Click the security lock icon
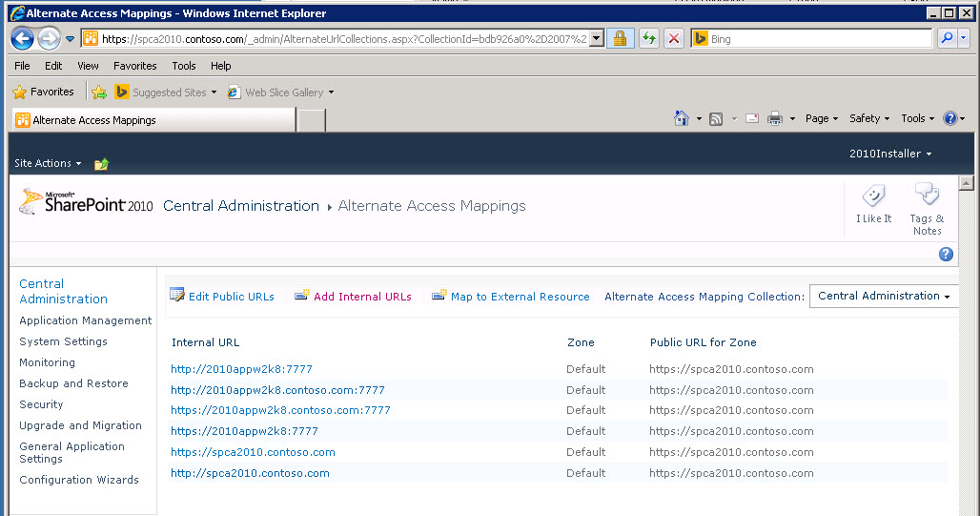The width and height of the screenshot is (980, 516). click(620, 39)
